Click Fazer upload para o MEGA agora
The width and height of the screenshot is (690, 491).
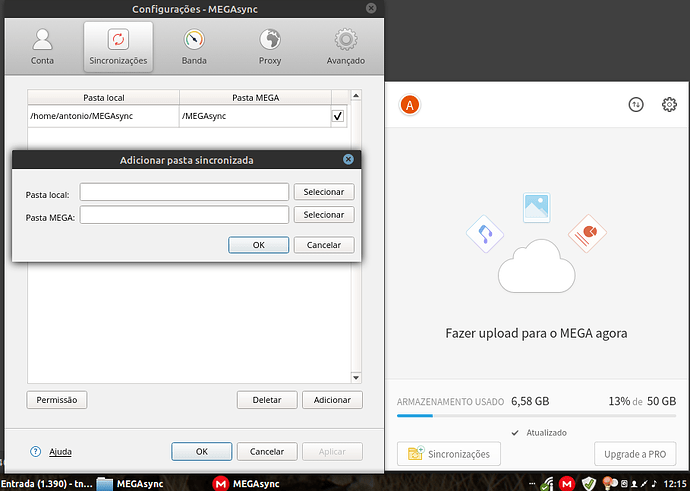(x=536, y=333)
